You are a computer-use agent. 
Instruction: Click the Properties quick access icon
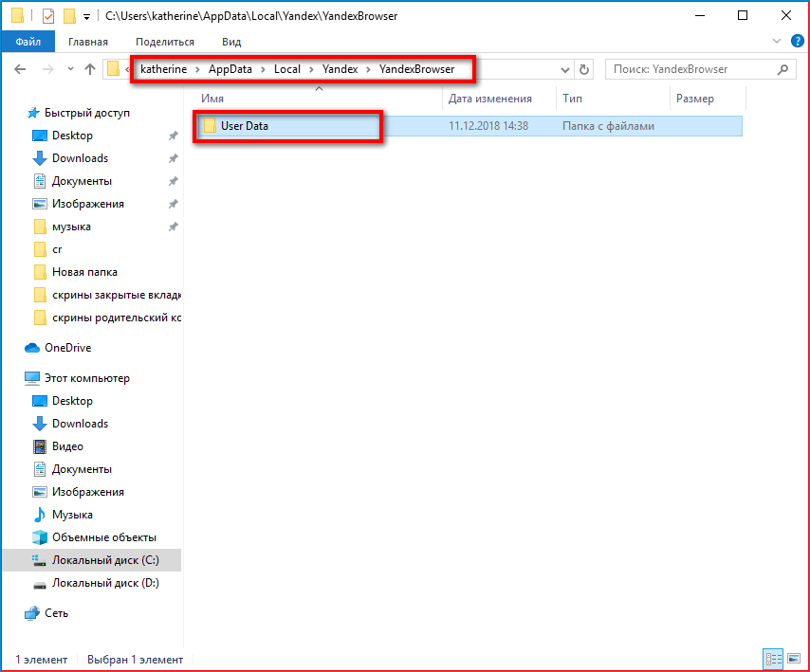click(48, 16)
